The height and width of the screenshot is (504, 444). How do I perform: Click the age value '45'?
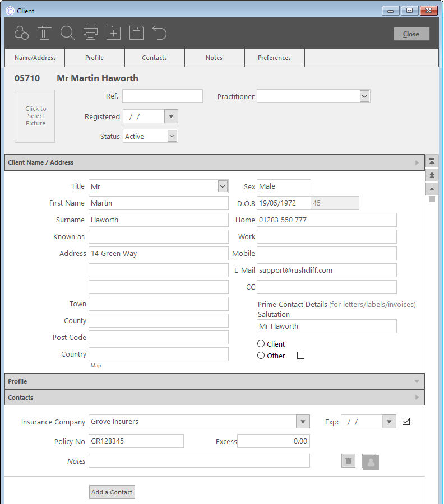[x=335, y=203]
